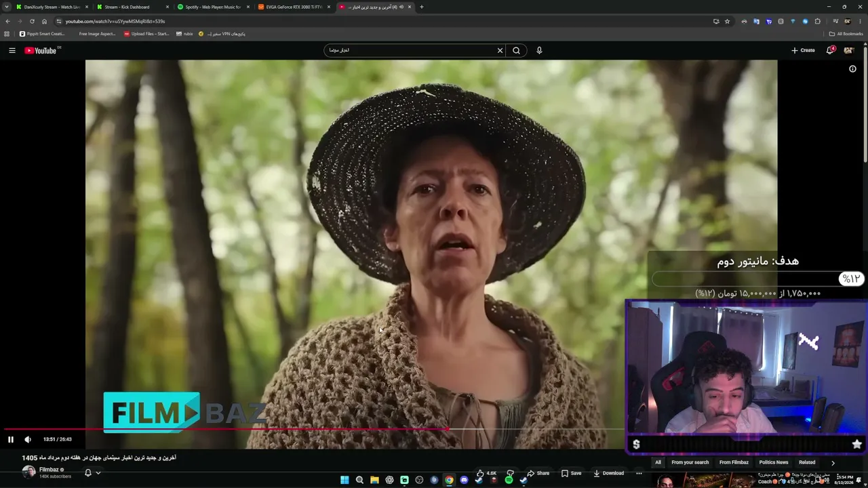Open File Explorer from the taskbar
The height and width of the screenshot is (488, 868).
(374, 481)
